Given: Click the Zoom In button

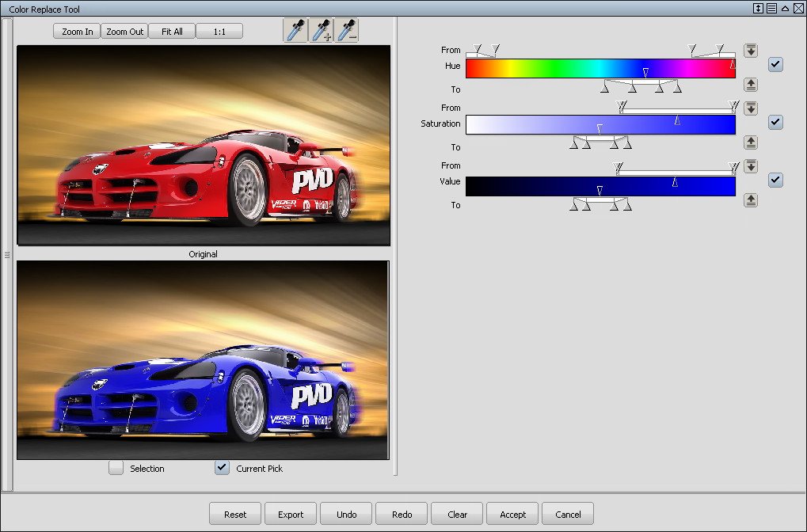Looking at the screenshot, I should [77, 32].
